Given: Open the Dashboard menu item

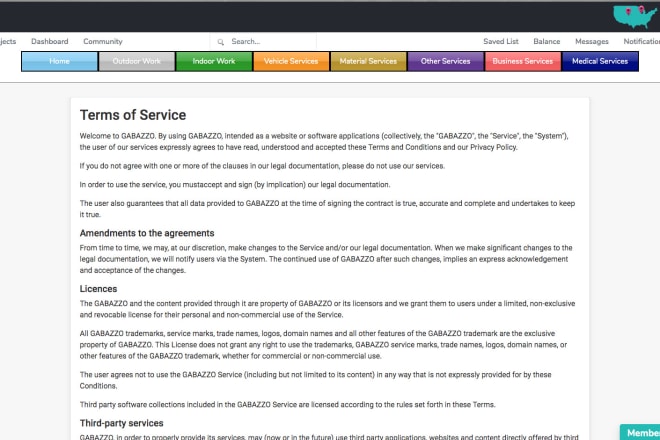Looking at the screenshot, I should [50, 41].
